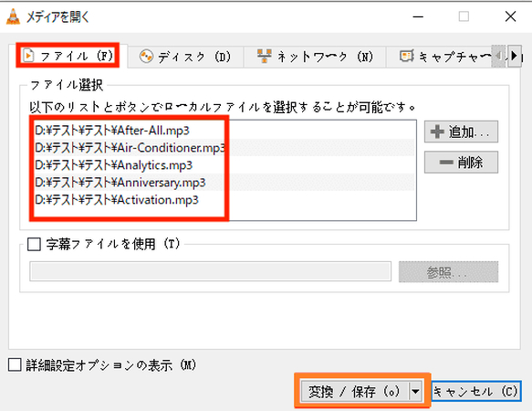Image resolution: width=532 pixels, height=411 pixels.
Task: Maximize the メディアを開く window
Action: click(464, 16)
